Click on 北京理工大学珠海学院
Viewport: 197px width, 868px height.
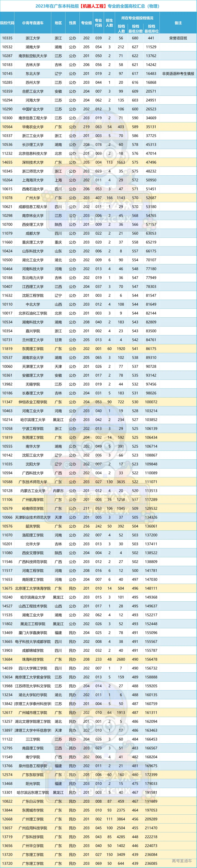[33, 588]
